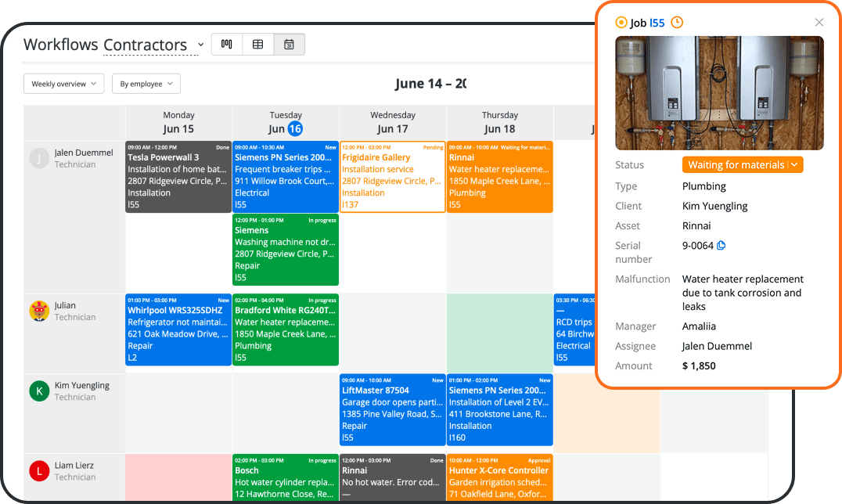Open the Waiting for materials status dropdown

pyautogui.click(x=743, y=165)
